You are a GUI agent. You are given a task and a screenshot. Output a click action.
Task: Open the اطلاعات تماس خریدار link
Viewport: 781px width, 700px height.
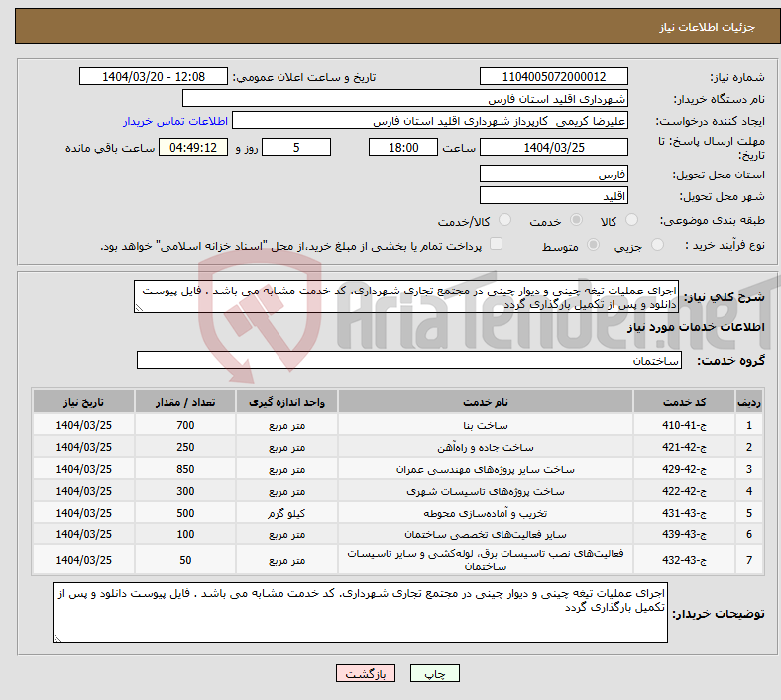click(x=175, y=121)
